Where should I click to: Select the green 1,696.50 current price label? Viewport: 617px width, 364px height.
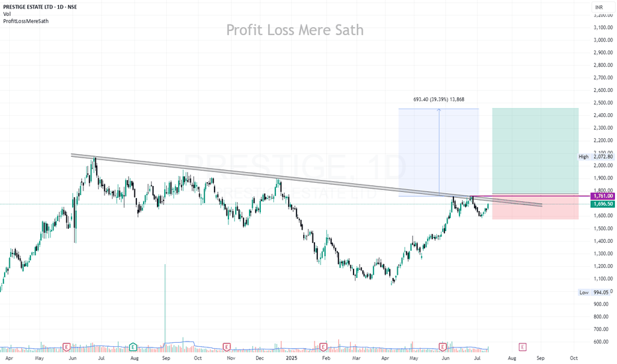click(603, 204)
